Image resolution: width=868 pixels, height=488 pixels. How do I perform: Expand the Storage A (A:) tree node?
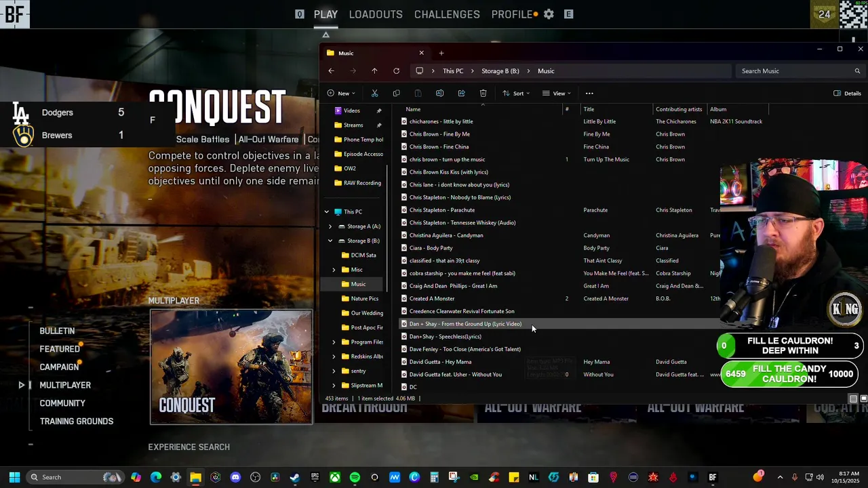coord(330,226)
